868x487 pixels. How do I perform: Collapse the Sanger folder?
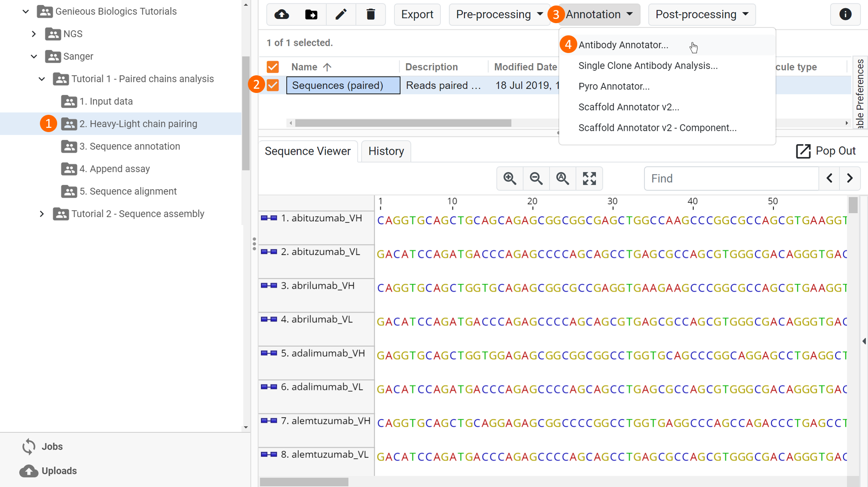pos(34,56)
